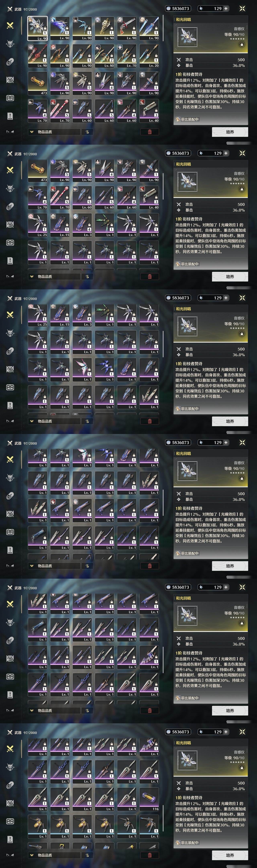Add currency via topmost plus beside 129
Image resolution: width=257 pixels, height=868 pixels.
[x=226, y=8]
